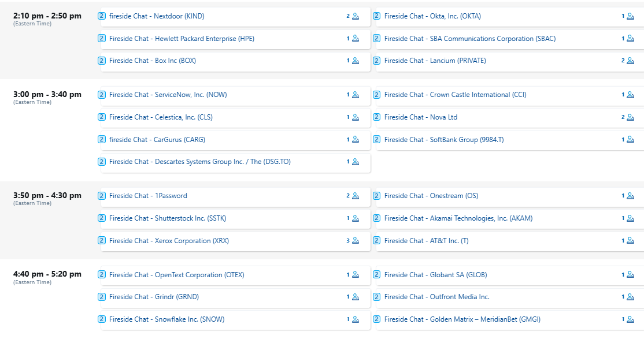Viewport: 644px width, 339px height.
Task: Select Fireside Chat - Outfront Media Inc.
Action: 436,297
